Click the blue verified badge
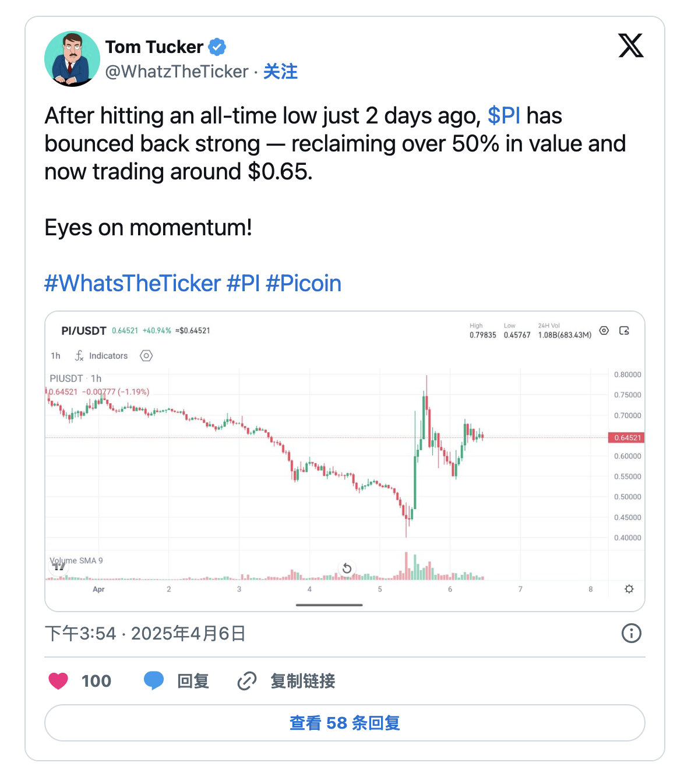677x784 pixels. click(217, 47)
